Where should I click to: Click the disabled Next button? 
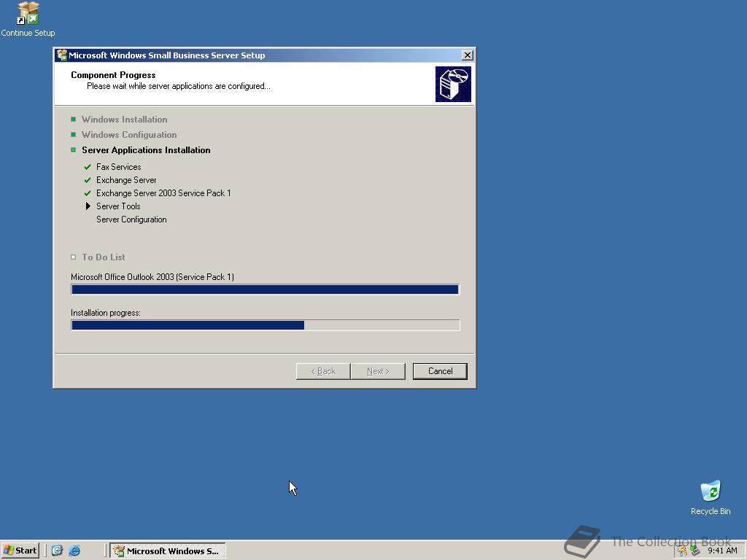tap(378, 371)
